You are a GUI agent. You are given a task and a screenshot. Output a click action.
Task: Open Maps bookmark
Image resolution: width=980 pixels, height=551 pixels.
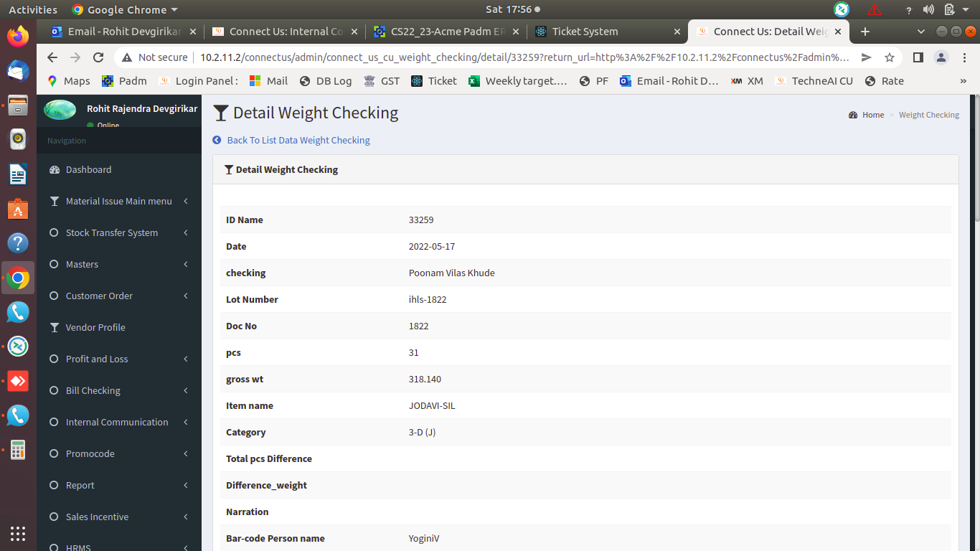(69, 81)
